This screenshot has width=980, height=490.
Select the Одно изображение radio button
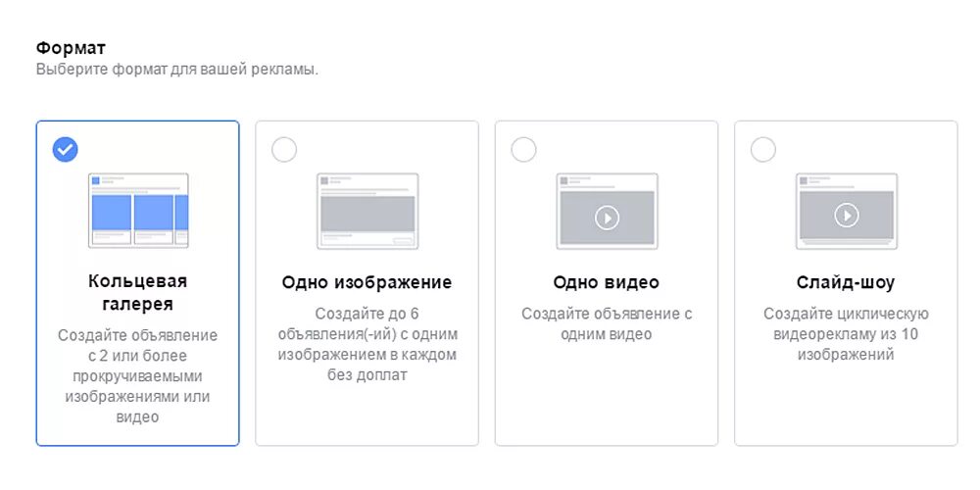point(283,149)
